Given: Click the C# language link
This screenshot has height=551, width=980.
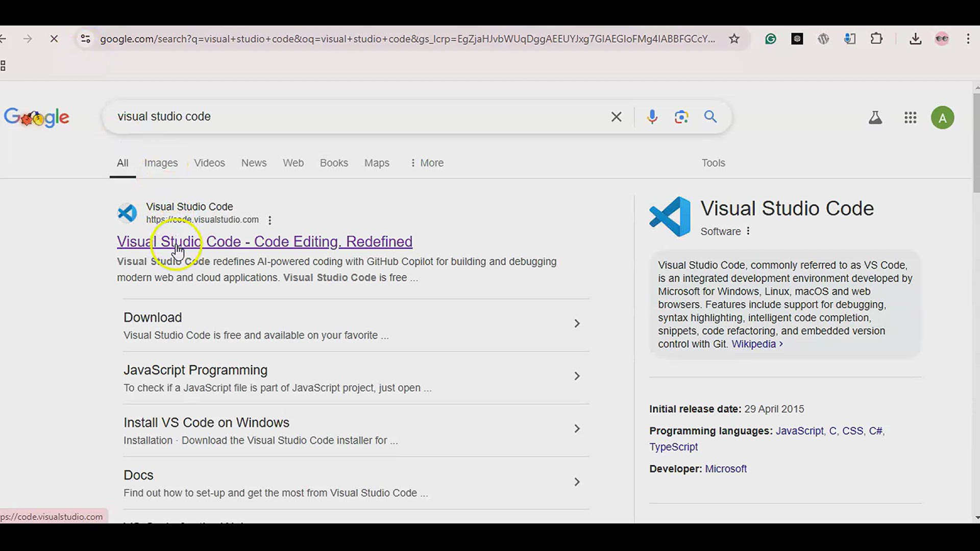Looking at the screenshot, I should coord(875,431).
